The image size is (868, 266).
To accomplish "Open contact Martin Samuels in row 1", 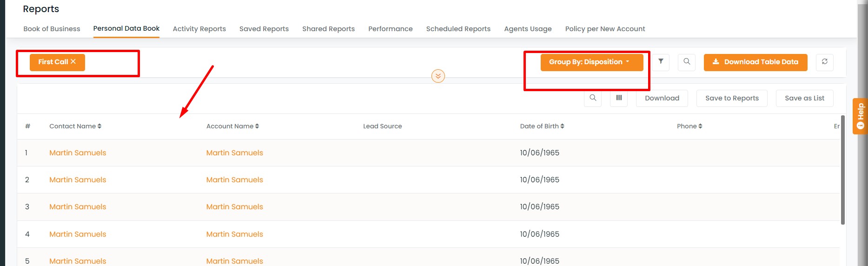I will pyautogui.click(x=78, y=153).
